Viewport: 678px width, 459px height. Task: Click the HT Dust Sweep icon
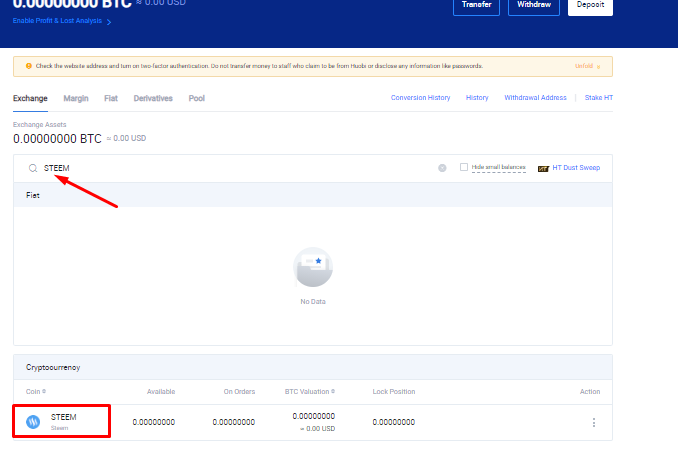click(543, 169)
